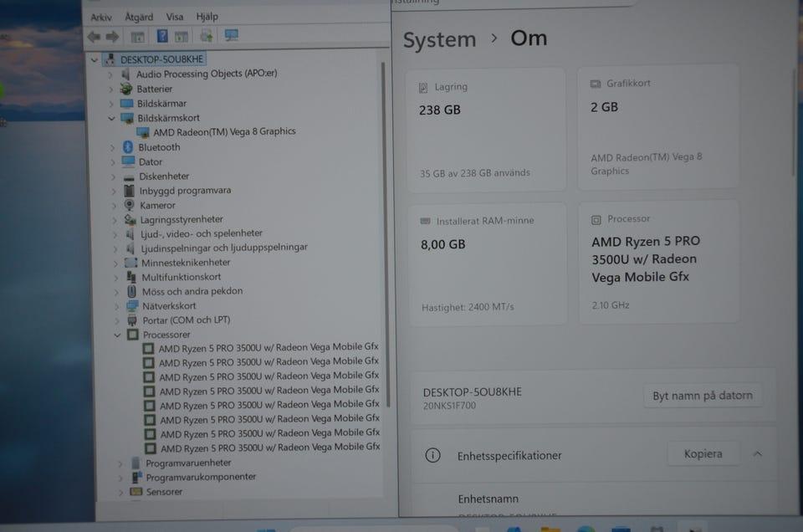Click the Settings window vertical scrollbar
Viewport: 803px width, 532px height.
(795, 123)
